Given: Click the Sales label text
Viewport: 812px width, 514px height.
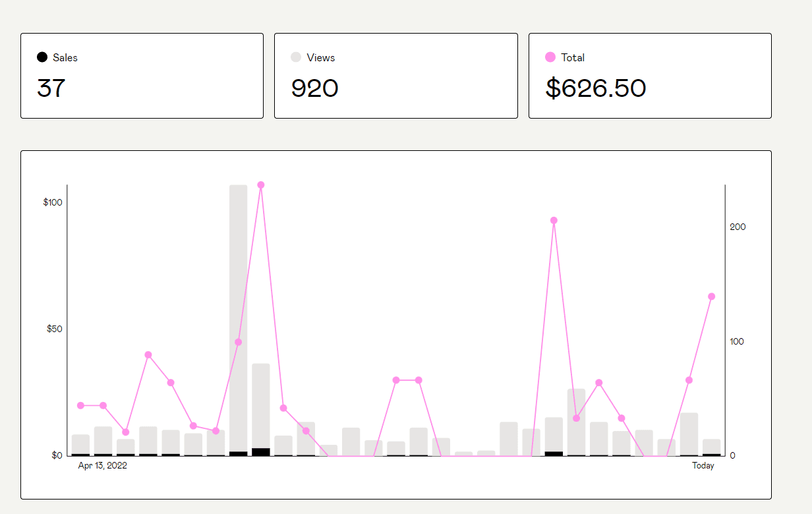Looking at the screenshot, I should click(x=65, y=58).
